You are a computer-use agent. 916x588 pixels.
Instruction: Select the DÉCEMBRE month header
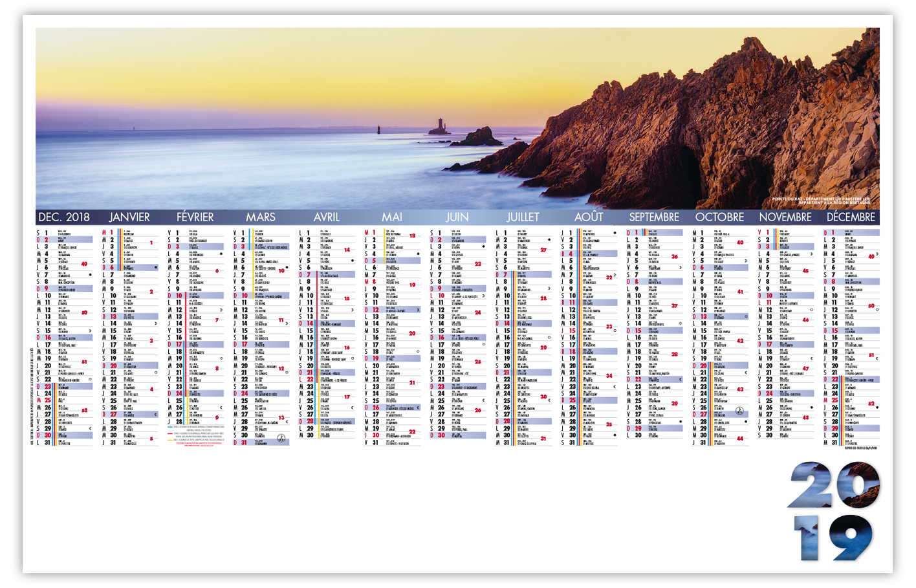(851, 217)
